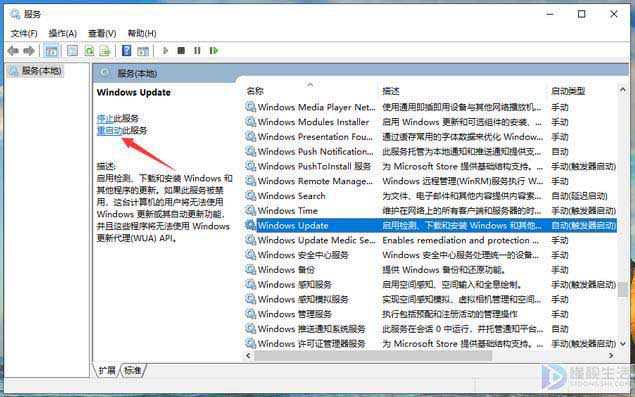
Task: Open the blue Help toolbar icon
Action: pyautogui.click(x=126, y=51)
